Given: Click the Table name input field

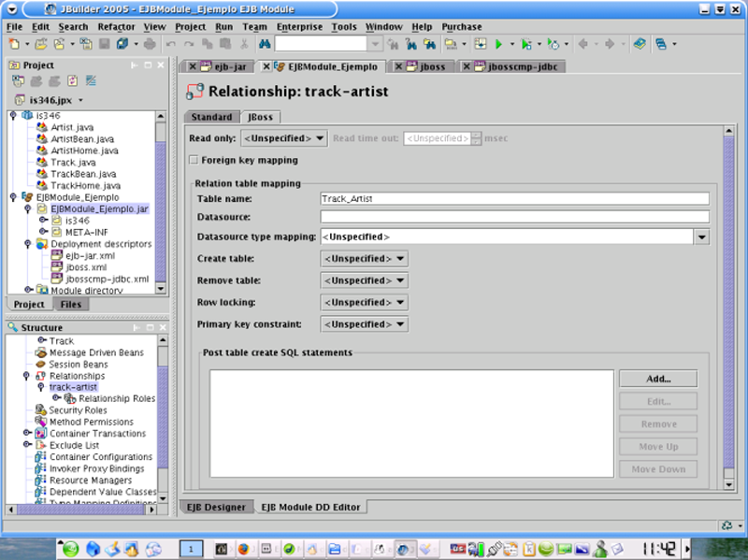Looking at the screenshot, I should [x=513, y=198].
